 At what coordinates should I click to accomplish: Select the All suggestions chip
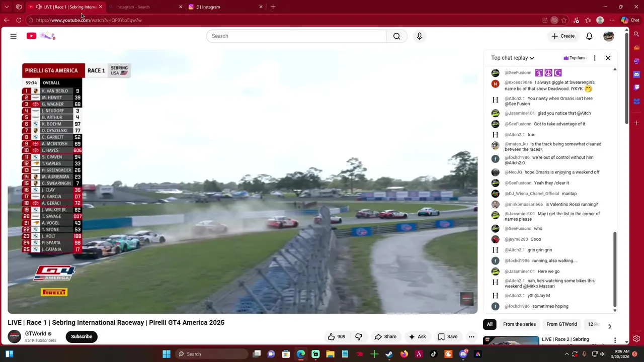click(490, 324)
